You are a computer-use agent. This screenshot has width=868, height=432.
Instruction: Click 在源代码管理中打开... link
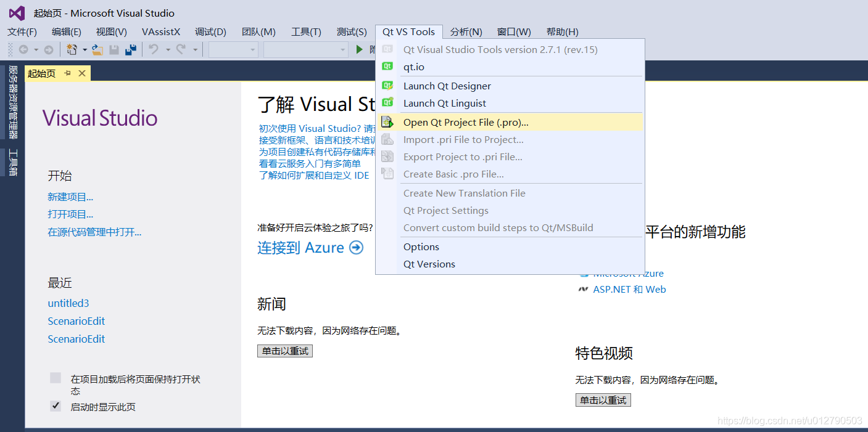click(x=94, y=232)
